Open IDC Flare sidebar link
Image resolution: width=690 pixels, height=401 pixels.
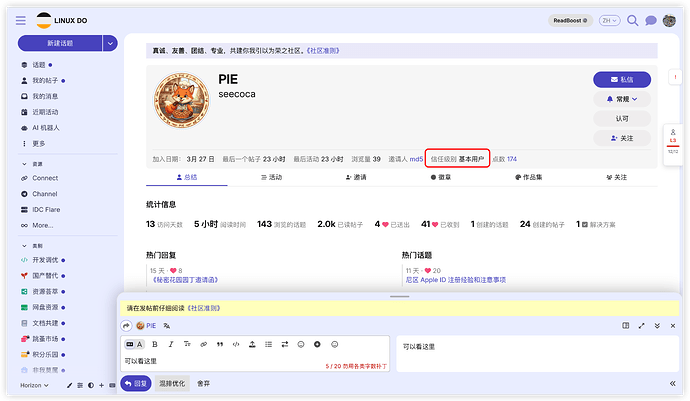46,210
